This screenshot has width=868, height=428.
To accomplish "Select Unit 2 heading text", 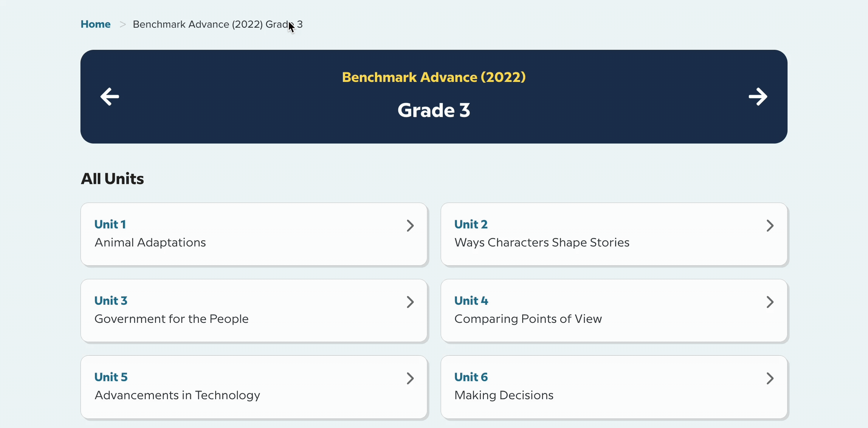I will 471,224.
